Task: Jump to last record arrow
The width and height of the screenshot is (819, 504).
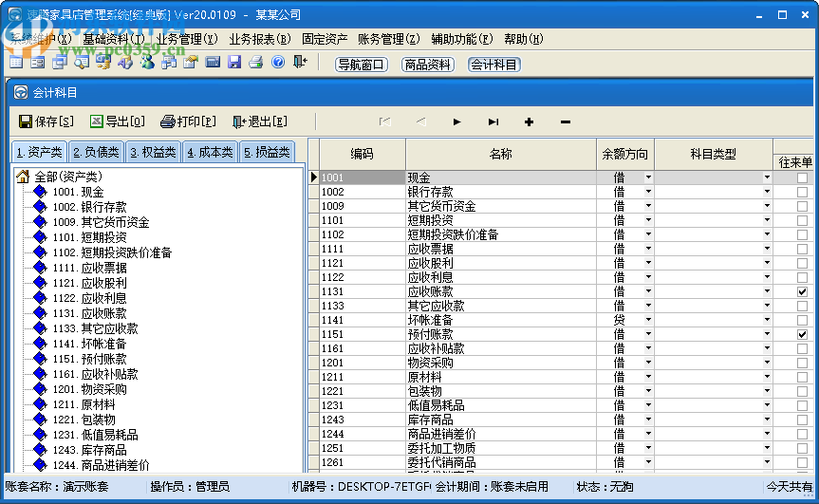Action: click(493, 121)
